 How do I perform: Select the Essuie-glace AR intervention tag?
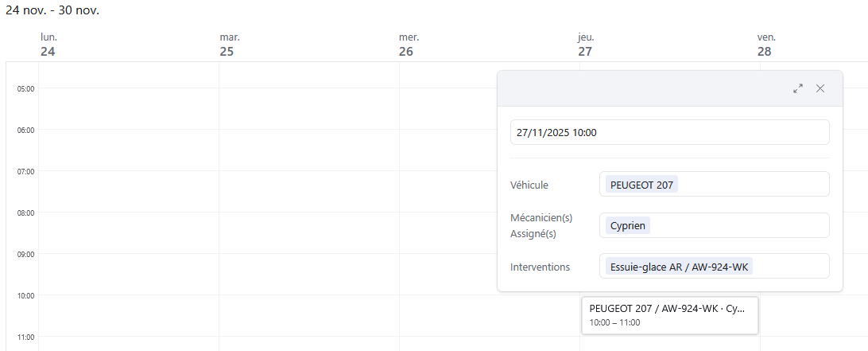click(678, 267)
